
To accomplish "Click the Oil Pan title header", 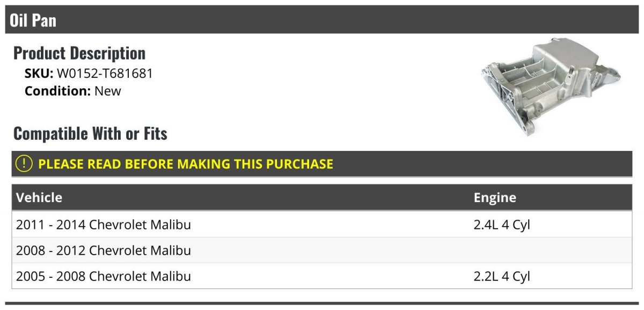I will point(33,20).
